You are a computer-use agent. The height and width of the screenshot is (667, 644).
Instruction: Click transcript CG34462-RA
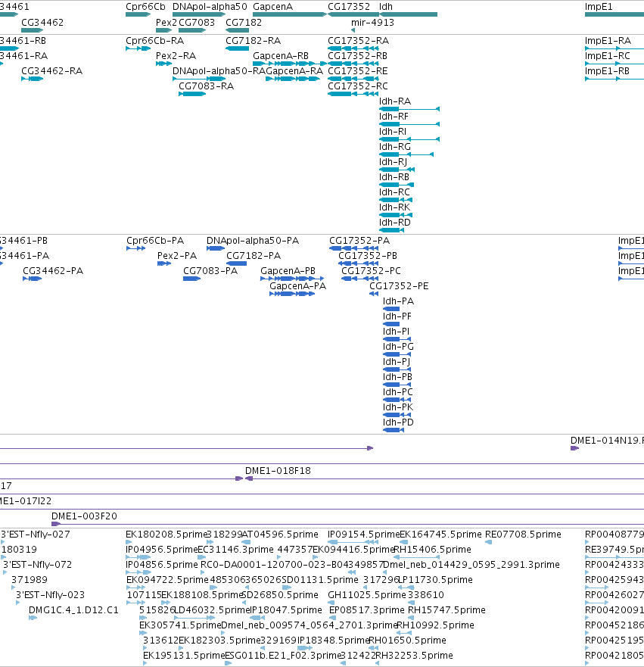52,71
